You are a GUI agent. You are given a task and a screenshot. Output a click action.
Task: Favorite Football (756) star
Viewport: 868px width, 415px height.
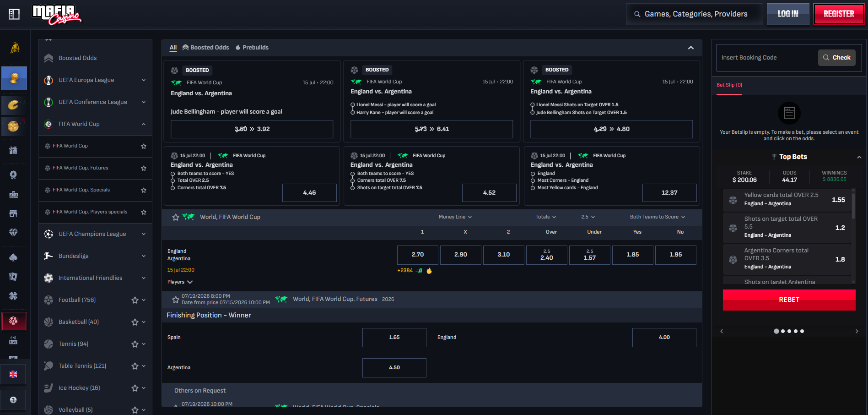135,300
